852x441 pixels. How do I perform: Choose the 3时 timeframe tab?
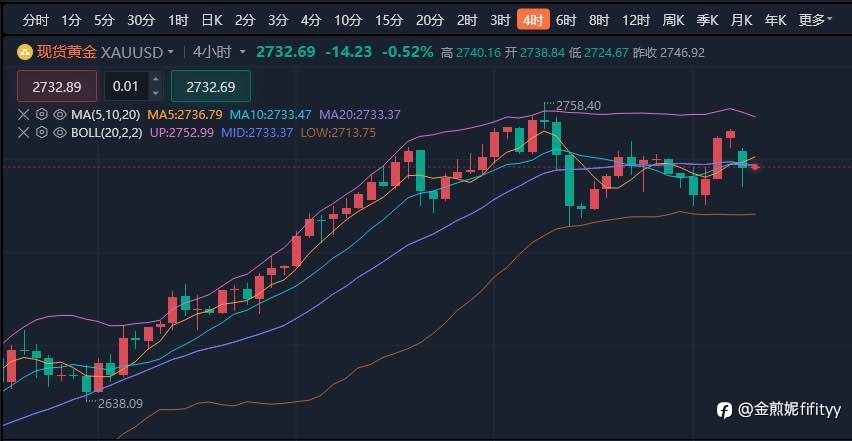(500, 21)
